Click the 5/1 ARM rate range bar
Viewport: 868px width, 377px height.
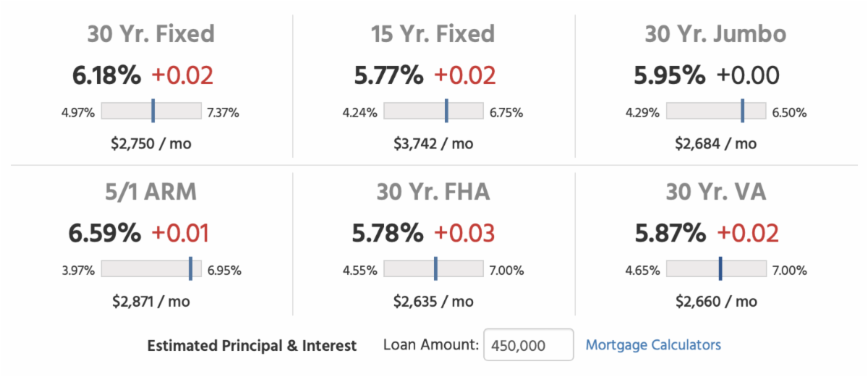tap(151, 269)
